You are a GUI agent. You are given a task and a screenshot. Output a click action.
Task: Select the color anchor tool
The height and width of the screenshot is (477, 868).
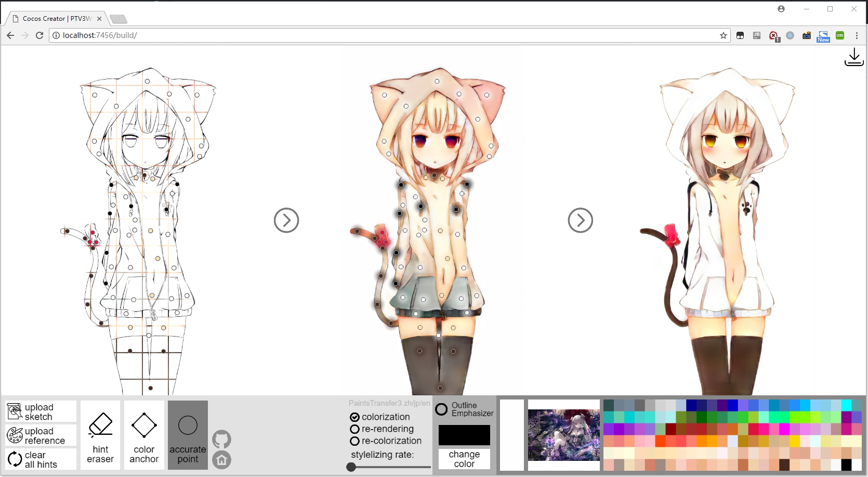pyautogui.click(x=144, y=435)
